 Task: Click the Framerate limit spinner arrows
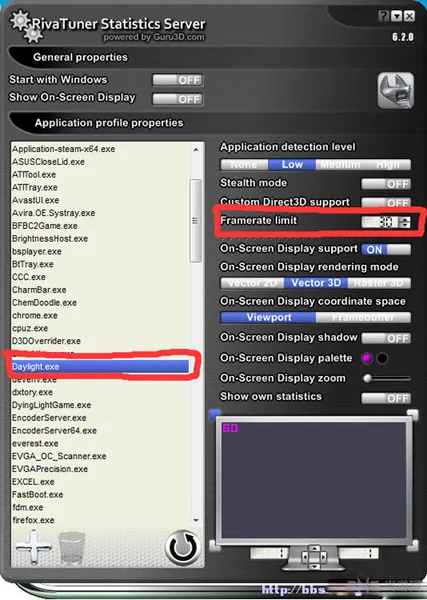pos(404,222)
